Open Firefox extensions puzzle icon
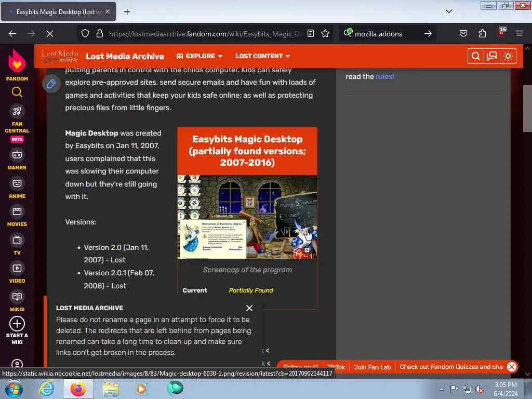 click(482, 34)
